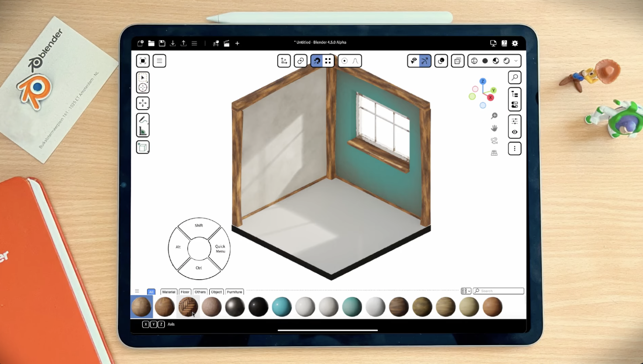
Task: Open search with the magnifier button
Action: (515, 77)
